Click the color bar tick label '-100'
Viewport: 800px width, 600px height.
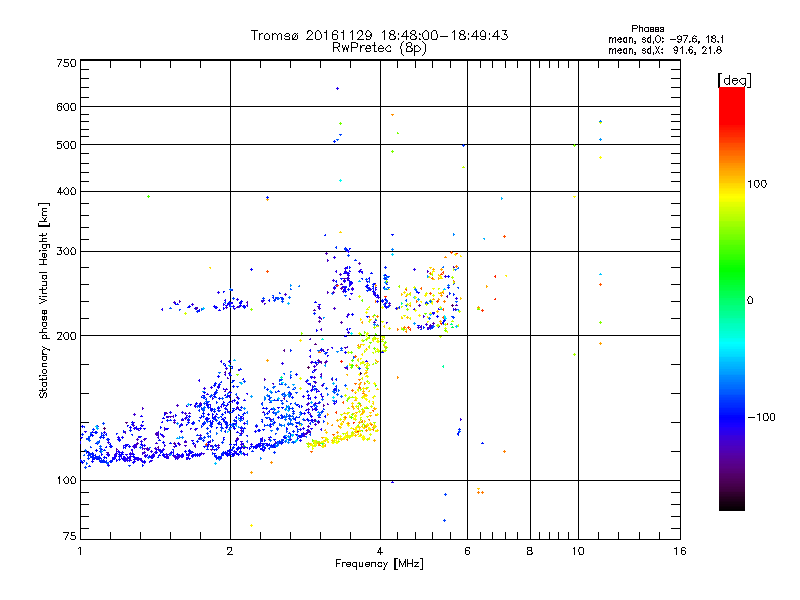pos(762,417)
